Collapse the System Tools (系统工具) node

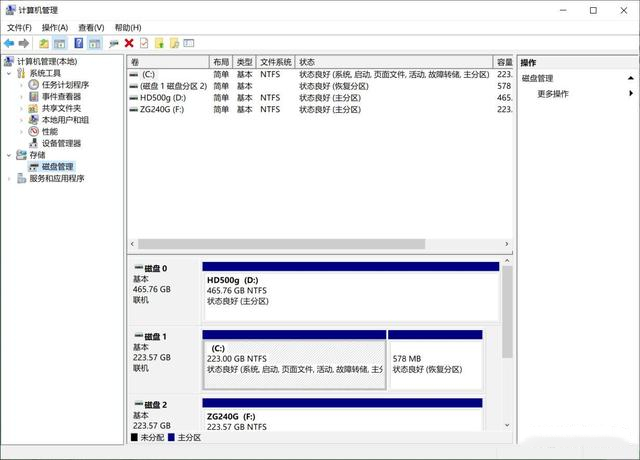[9, 74]
